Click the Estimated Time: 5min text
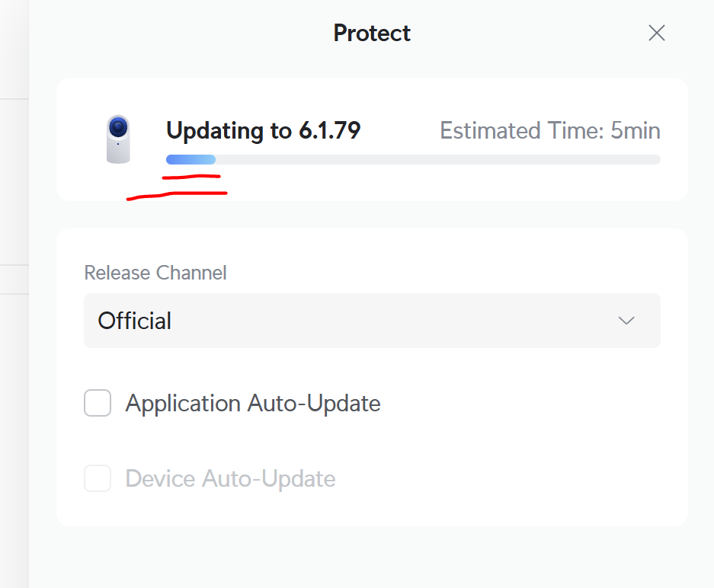 pos(549,131)
